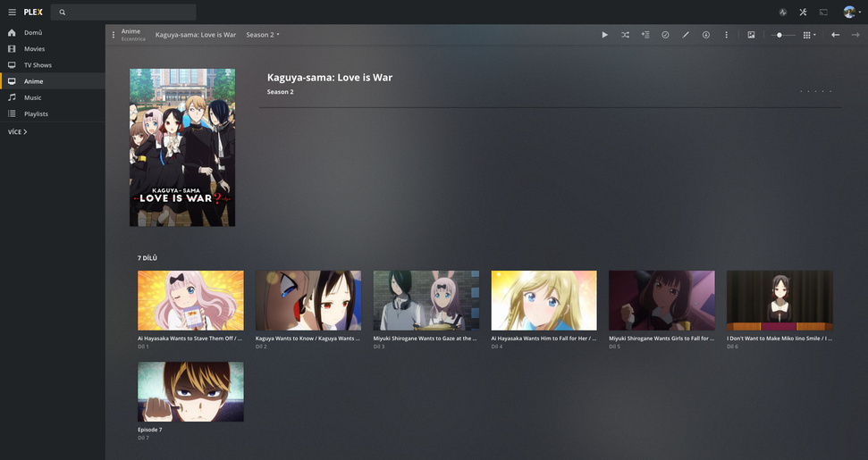Shuffle play the season

[x=625, y=35]
